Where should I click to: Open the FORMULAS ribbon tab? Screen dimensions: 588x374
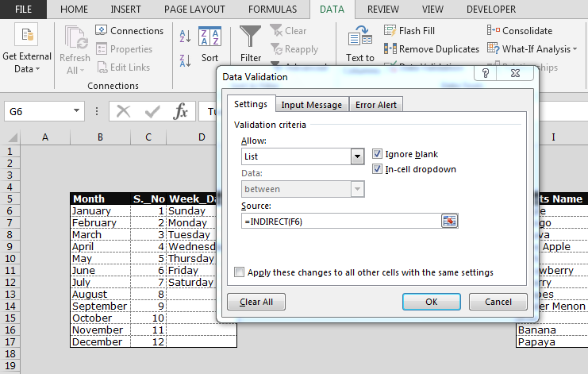click(x=272, y=10)
